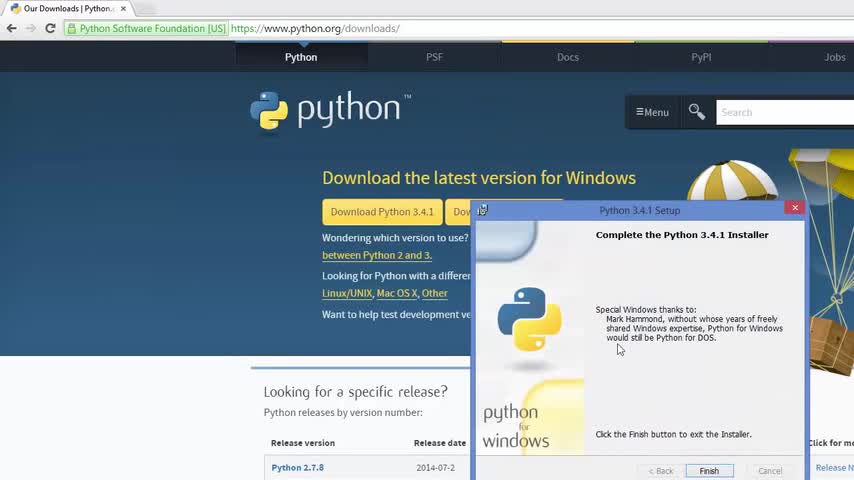Viewport: 854px width, 480px height.
Task: Click the Python logo on the website
Action: (331, 111)
